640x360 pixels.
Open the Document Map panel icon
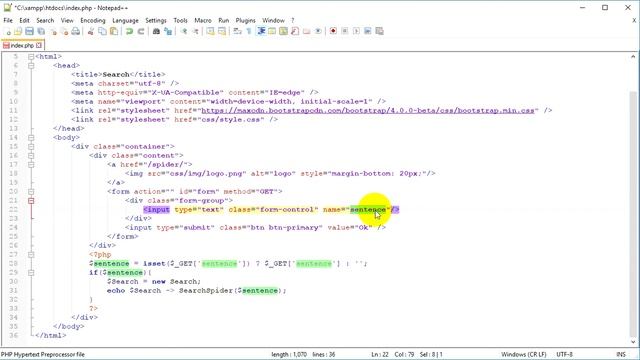tap(284, 31)
